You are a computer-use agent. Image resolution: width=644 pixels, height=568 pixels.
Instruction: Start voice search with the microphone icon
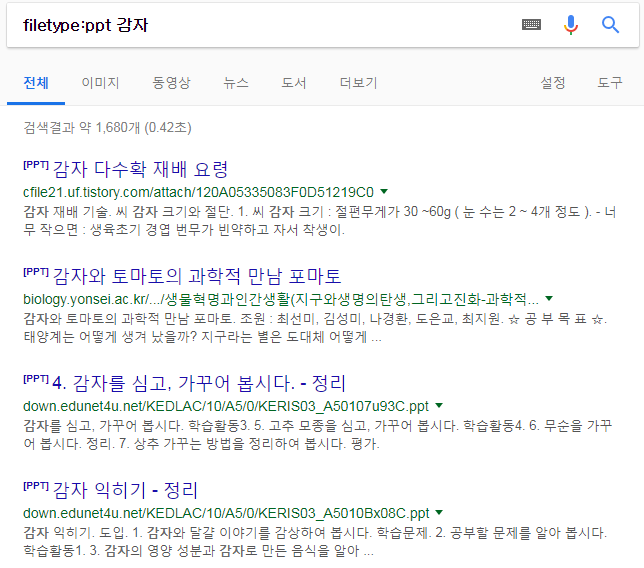pos(570,25)
